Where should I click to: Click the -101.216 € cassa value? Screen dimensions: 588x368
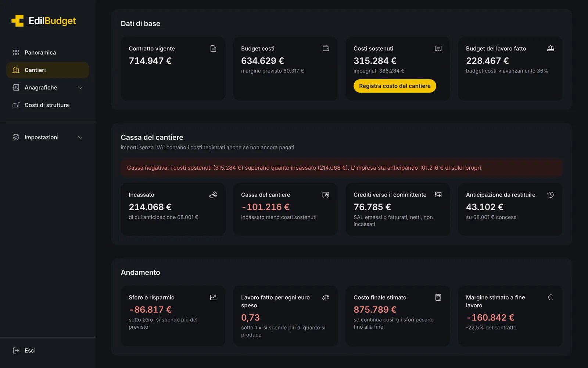click(x=265, y=207)
